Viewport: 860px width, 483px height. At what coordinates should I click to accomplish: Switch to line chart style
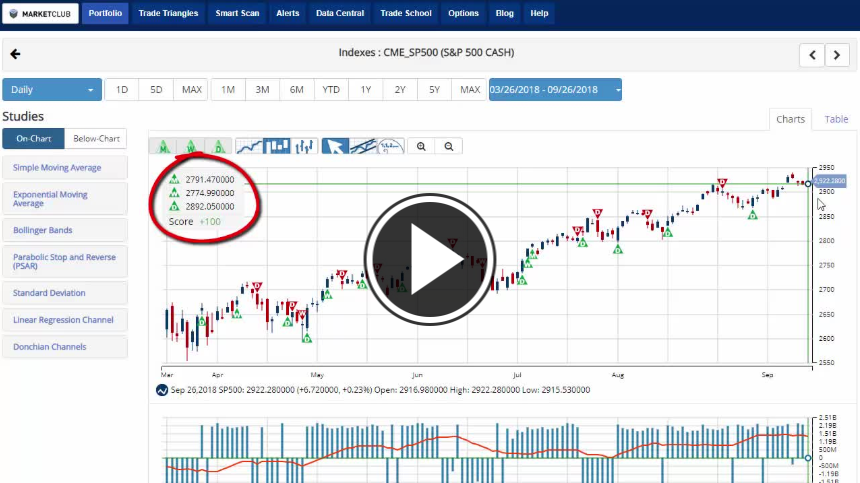248,147
